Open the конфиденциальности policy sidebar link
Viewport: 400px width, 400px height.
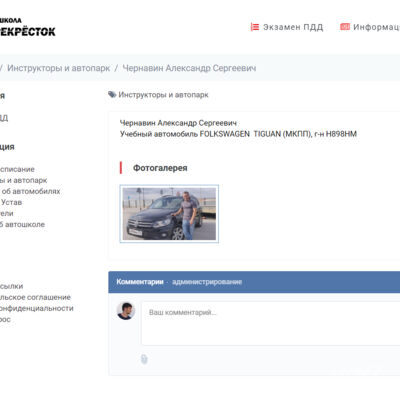point(37,308)
